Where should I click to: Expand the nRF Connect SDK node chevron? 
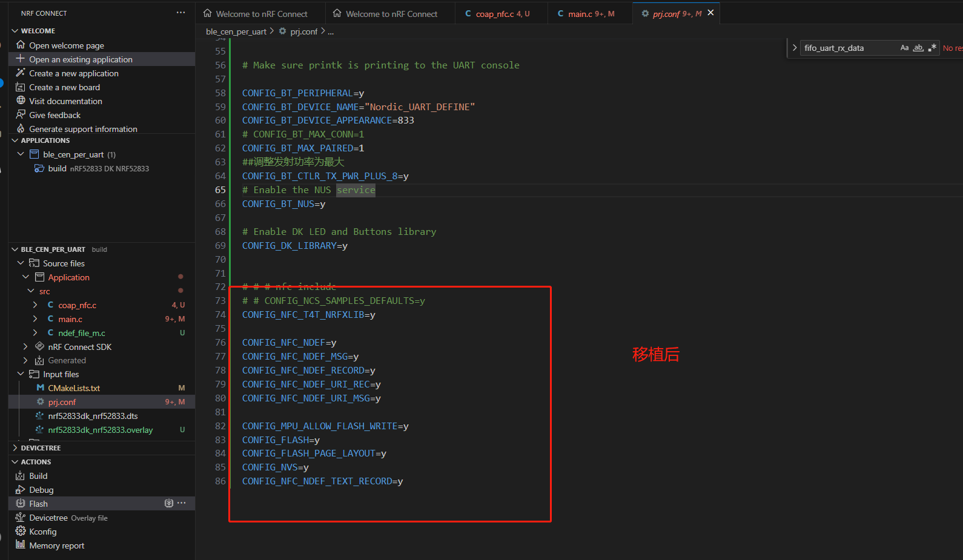click(x=25, y=347)
